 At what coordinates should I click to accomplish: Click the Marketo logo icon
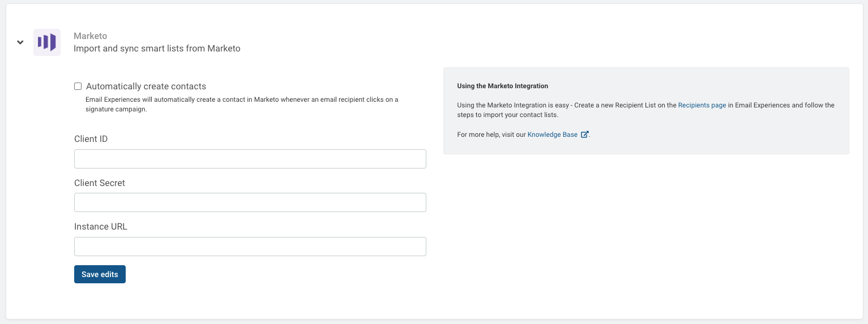pos(47,42)
